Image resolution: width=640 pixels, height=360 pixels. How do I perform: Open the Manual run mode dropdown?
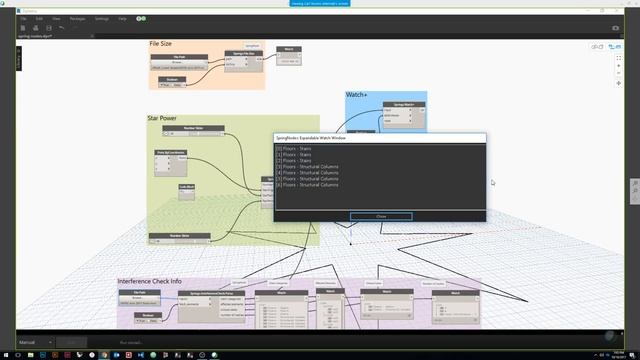(x=35, y=342)
